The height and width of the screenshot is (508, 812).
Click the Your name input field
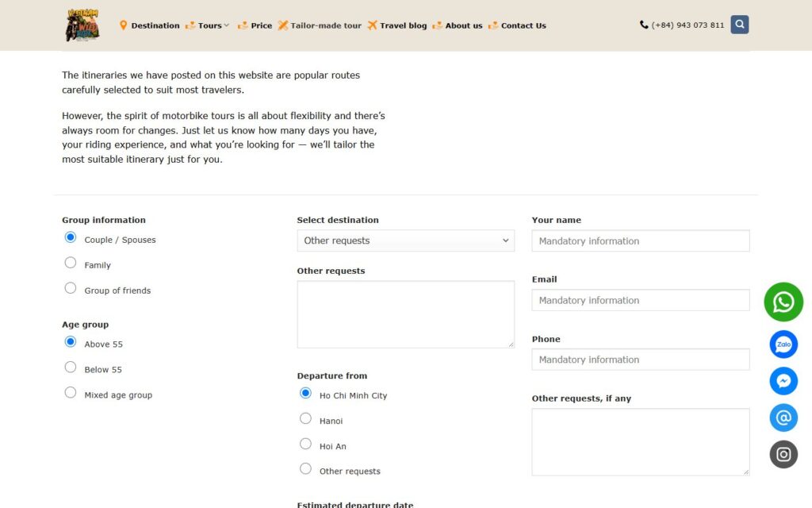tap(641, 241)
